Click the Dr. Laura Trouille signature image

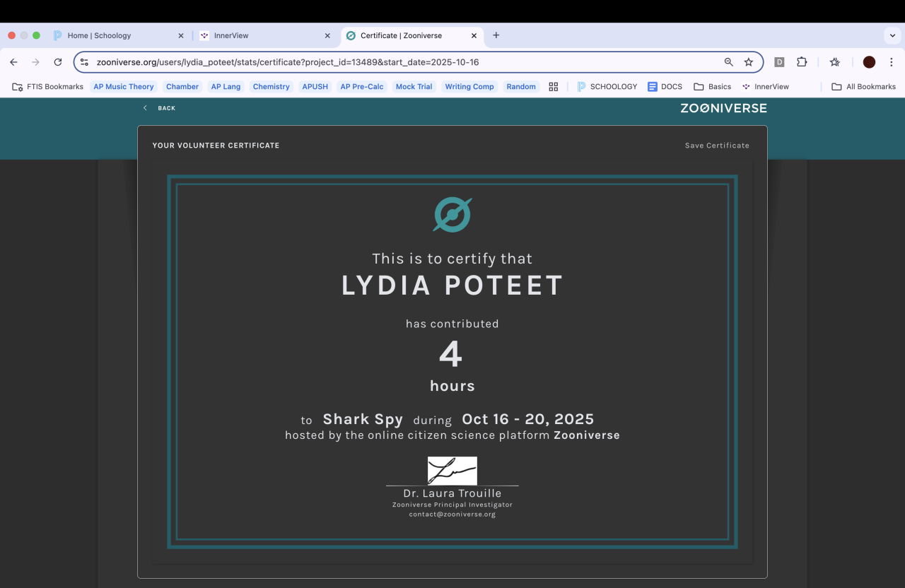(452, 471)
